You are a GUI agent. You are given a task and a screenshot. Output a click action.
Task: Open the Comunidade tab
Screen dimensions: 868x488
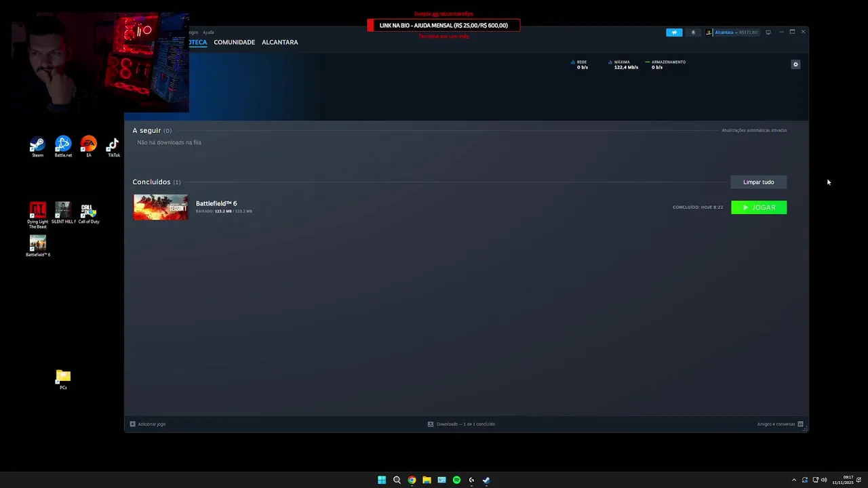pos(234,42)
